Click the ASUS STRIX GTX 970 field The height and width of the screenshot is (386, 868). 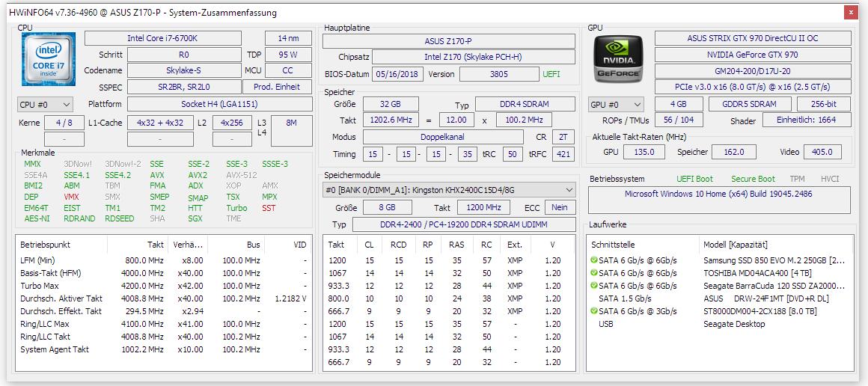(x=753, y=38)
